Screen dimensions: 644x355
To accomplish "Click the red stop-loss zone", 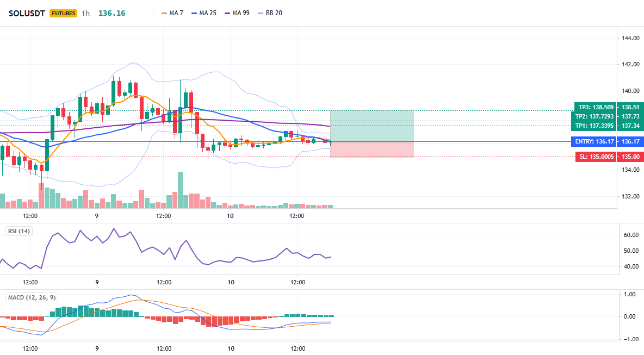I will [371, 150].
